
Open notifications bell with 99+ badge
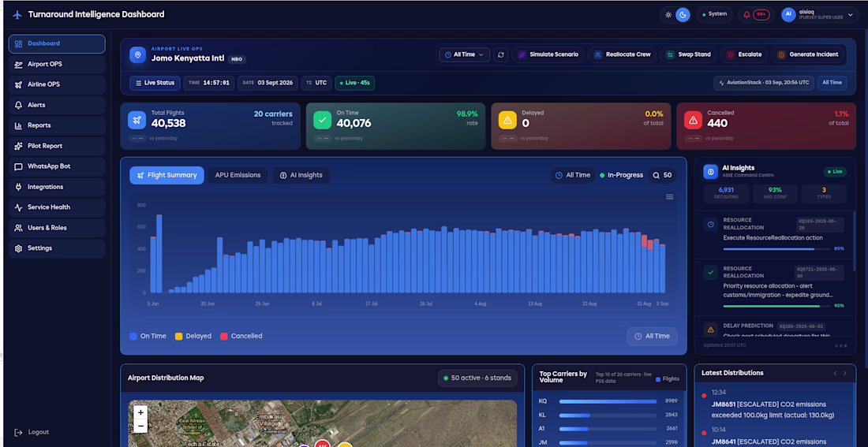756,14
